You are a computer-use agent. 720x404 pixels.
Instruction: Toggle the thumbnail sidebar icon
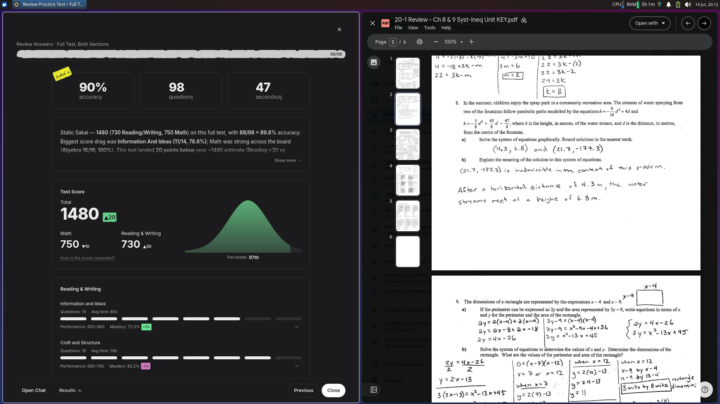click(x=374, y=62)
